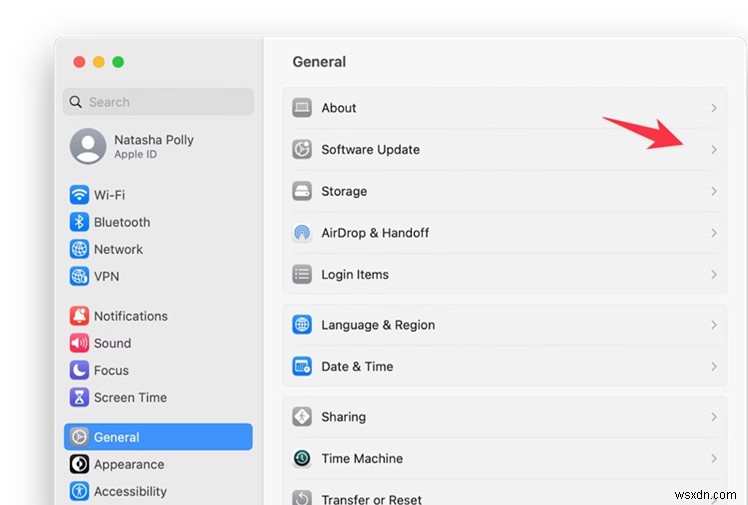Click the About laptop icon
Viewport: 748px width, 505px height.
tap(302, 108)
